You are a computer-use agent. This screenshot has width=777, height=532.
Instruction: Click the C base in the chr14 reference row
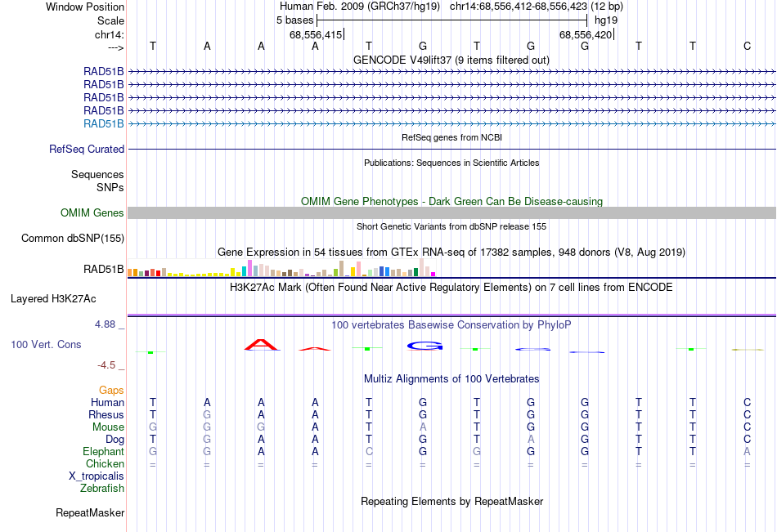click(x=748, y=46)
